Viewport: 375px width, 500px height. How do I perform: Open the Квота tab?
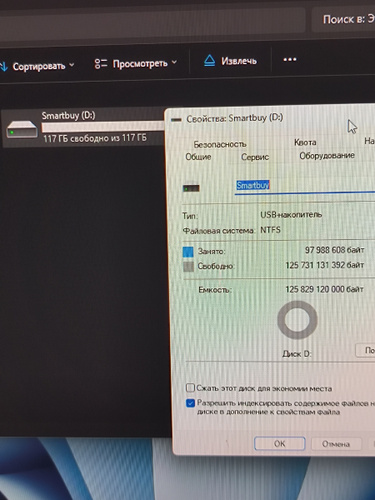tap(305, 142)
